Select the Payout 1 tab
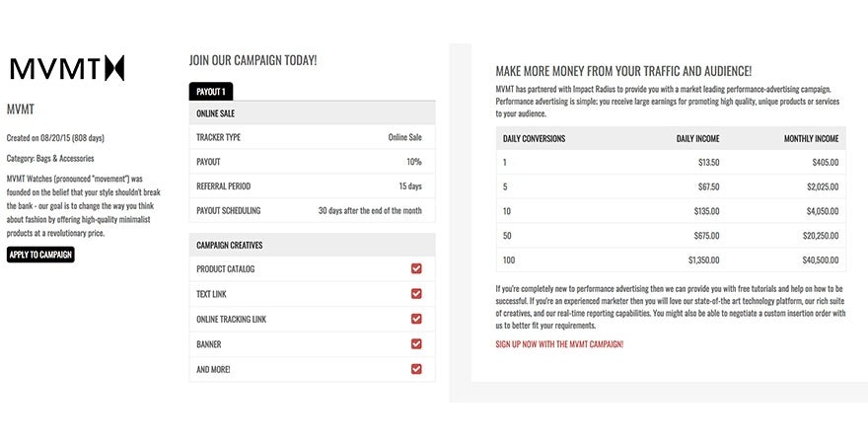This screenshot has height=444, width=868. (x=210, y=92)
